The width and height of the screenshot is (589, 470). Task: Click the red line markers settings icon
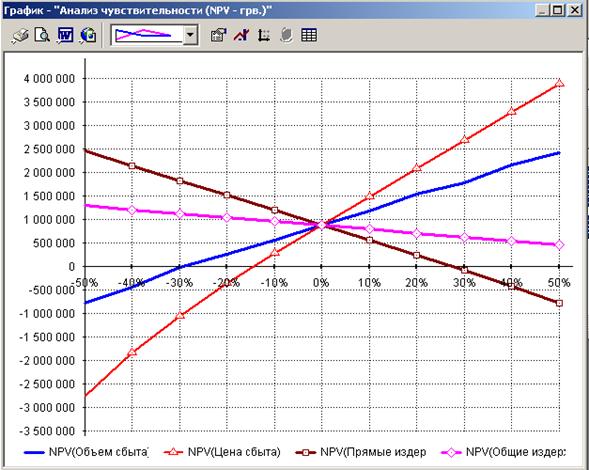click(x=241, y=35)
